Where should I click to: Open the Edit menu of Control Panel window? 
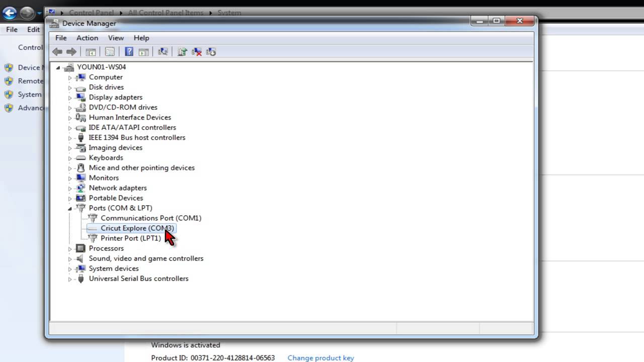point(34,29)
